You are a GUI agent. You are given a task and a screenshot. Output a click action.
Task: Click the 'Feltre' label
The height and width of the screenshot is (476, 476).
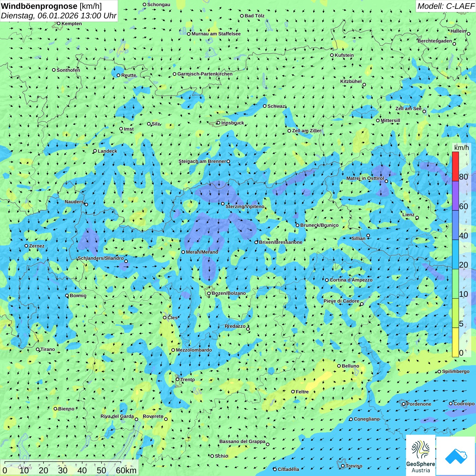tap(302, 392)
